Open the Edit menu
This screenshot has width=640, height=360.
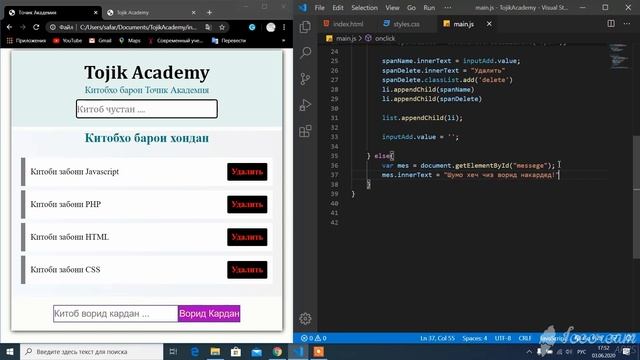point(338,8)
